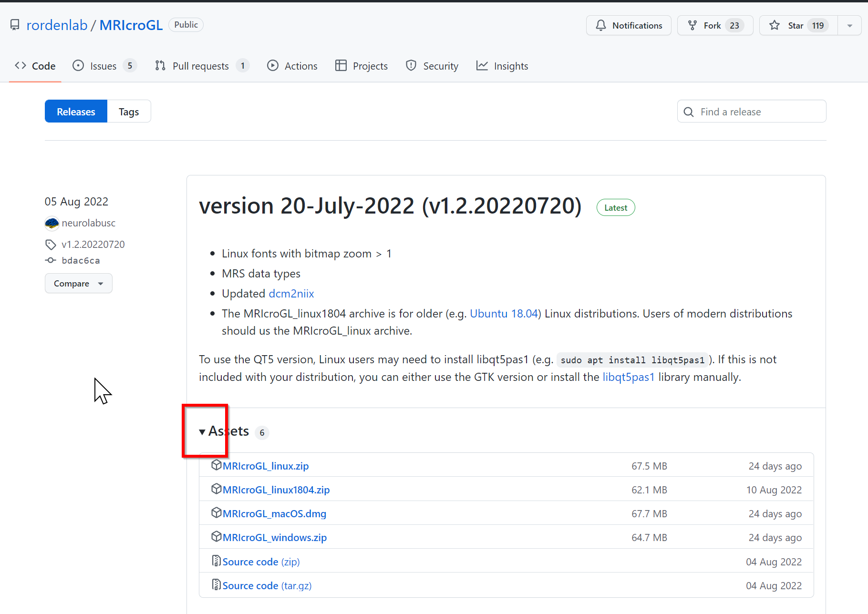Click the repository icon beside rordenlab
The width and height of the screenshot is (868, 614).
(x=15, y=25)
